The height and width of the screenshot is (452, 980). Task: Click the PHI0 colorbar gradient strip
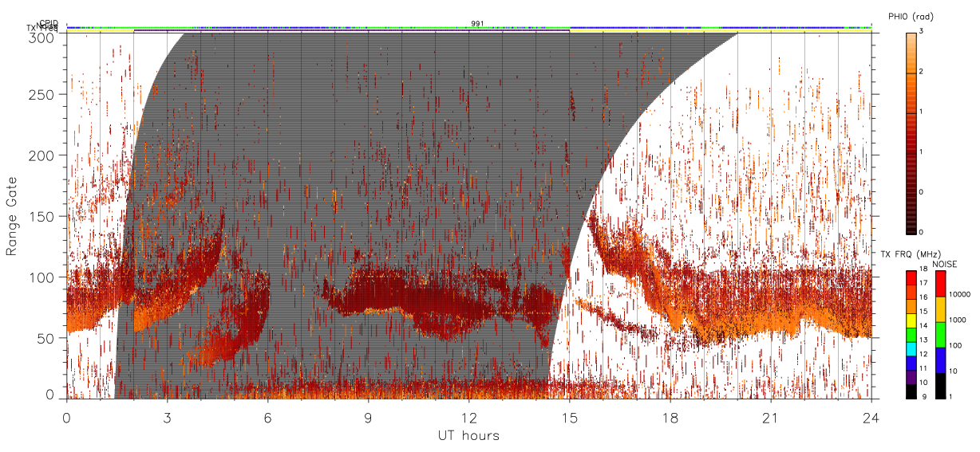pos(912,132)
